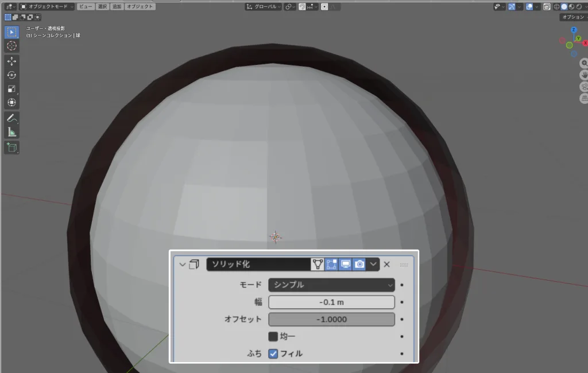The image size is (588, 373).
Task: Open the グローバル orientation dropdown
Action: click(263, 7)
